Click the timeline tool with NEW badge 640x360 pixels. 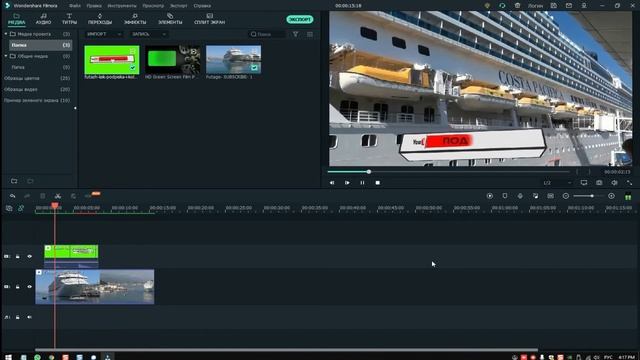tap(89, 196)
